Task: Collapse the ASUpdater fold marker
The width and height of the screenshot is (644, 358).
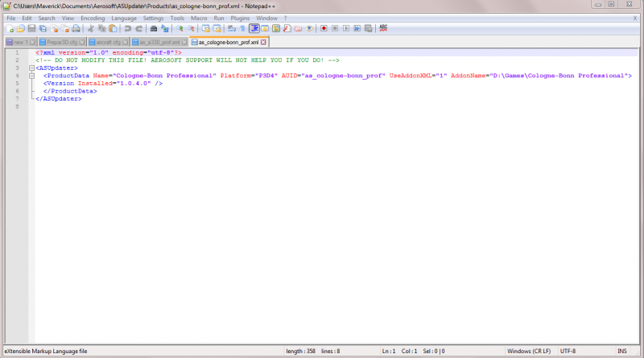Action: (31, 68)
